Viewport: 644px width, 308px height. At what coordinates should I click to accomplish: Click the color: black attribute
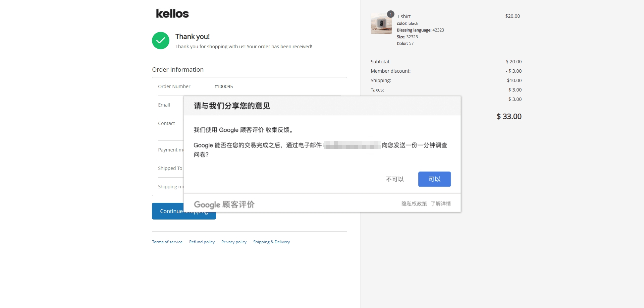408,23
